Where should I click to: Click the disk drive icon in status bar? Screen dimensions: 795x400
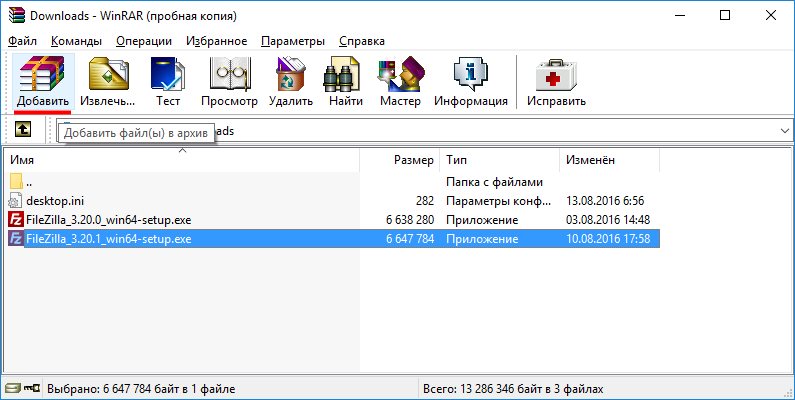(x=14, y=388)
